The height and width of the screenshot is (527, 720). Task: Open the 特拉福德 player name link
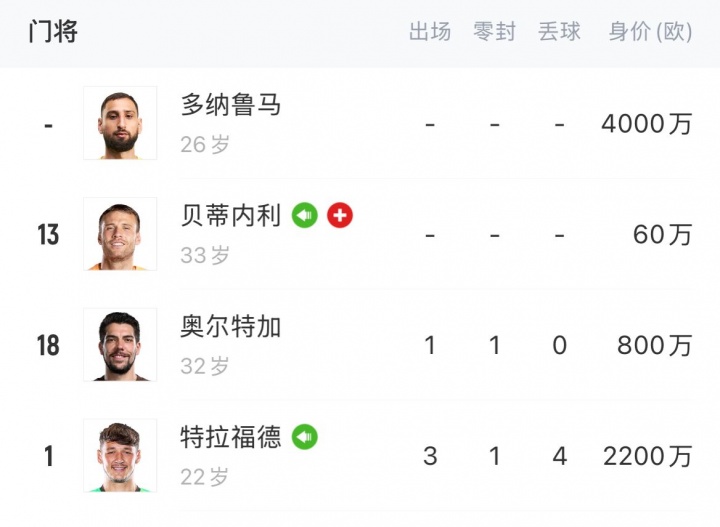231,438
